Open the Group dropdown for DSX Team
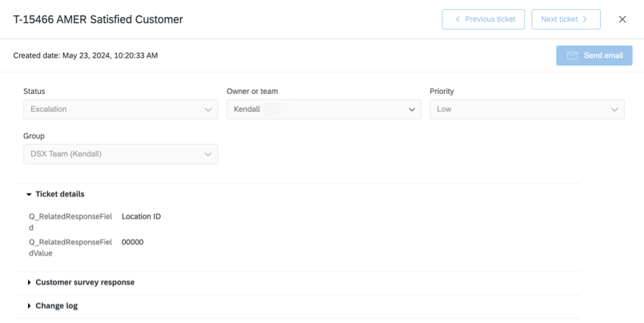The width and height of the screenshot is (644, 323). [x=120, y=154]
